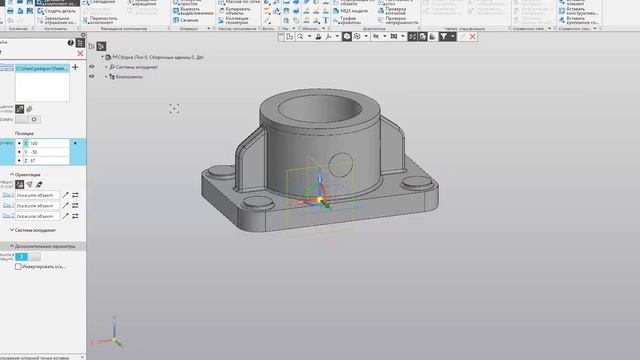This screenshot has height=360, width=640.
Task: Select root 'Сборка' item in model tree
Action: (x=158, y=57)
